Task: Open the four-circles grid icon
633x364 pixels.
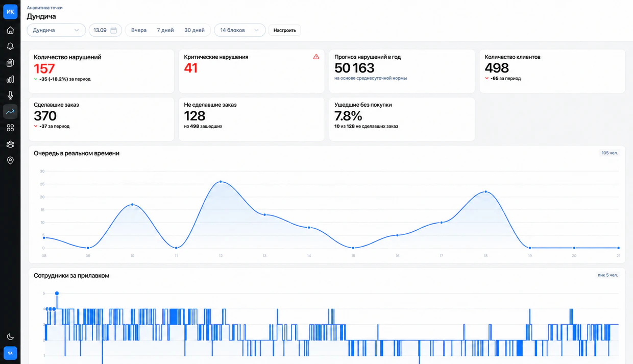Action: click(10, 128)
